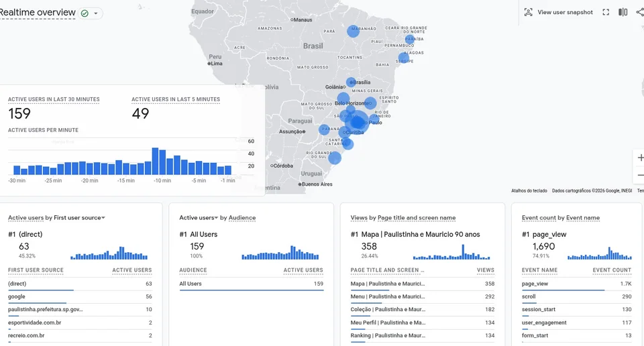The image size is (644, 346).
Task: Click the Paraíba user bubble on map
Action: click(x=409, y=40)
